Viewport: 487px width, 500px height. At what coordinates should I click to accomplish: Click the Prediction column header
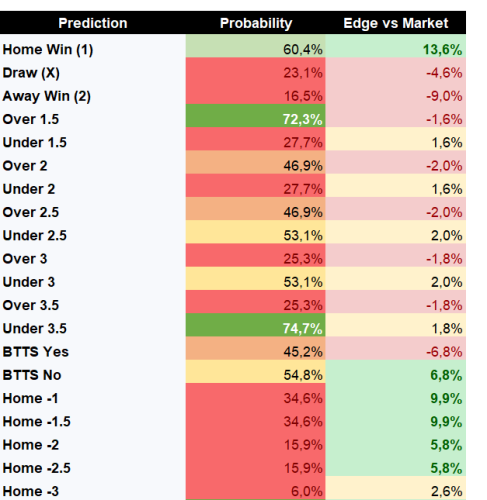pos(93,23)
